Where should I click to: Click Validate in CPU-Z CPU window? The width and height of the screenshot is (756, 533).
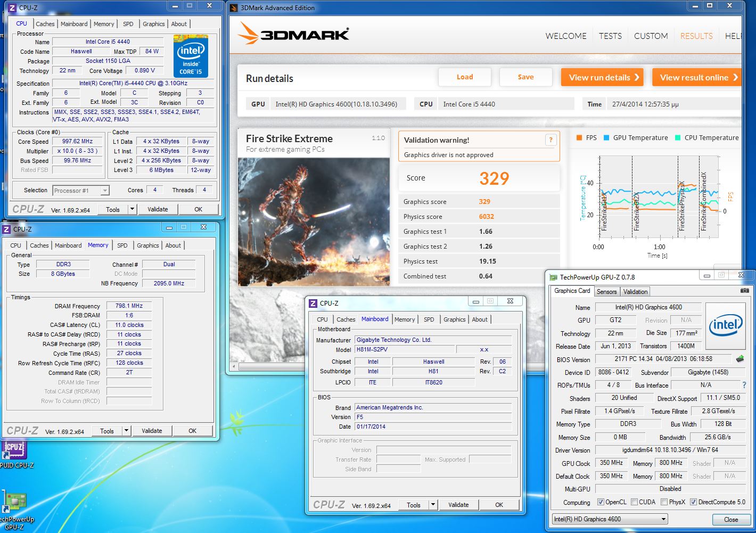(158, 209)
